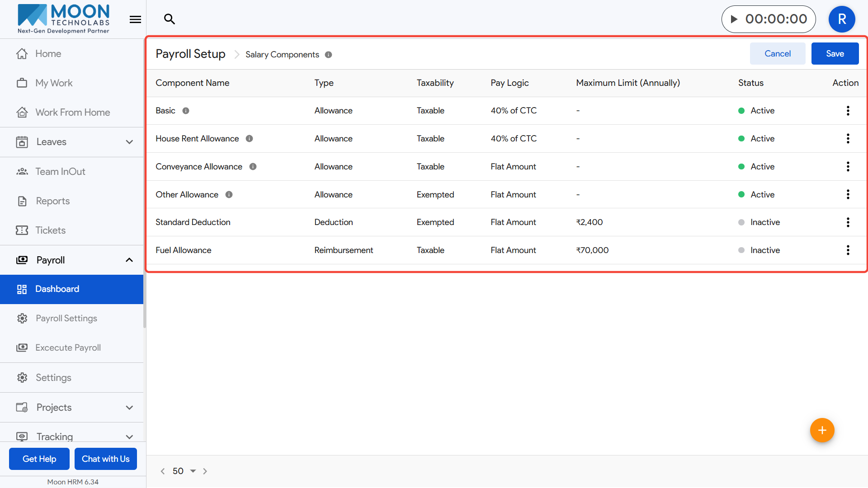Open action menu for Fuel Allowance
This screenshot has width=868, height=488.
click(848, 250)
